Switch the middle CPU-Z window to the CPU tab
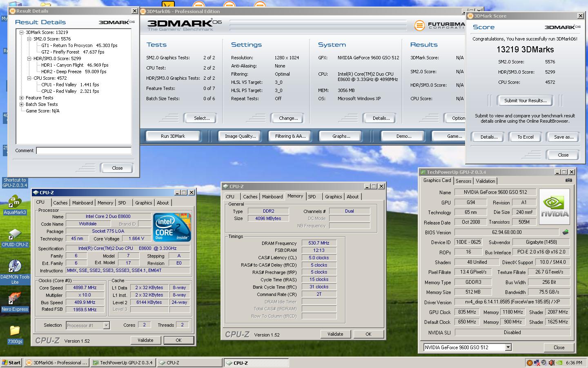This screenshot has height=368, width=588. pos(230,197)
